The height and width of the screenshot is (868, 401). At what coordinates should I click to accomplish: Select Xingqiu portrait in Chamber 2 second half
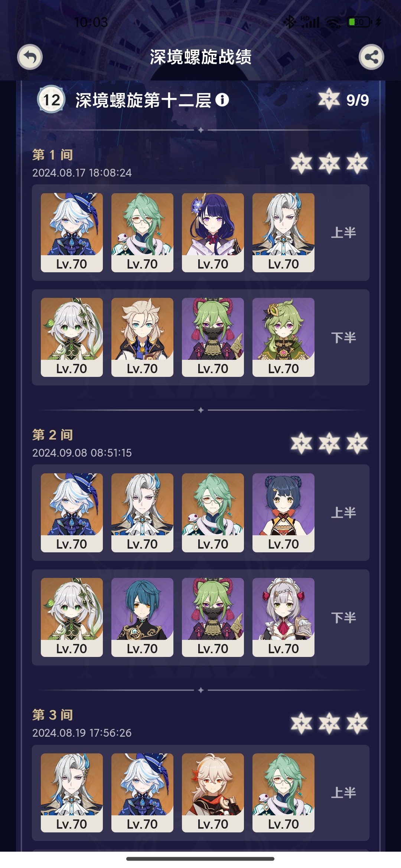coord(142,617)
